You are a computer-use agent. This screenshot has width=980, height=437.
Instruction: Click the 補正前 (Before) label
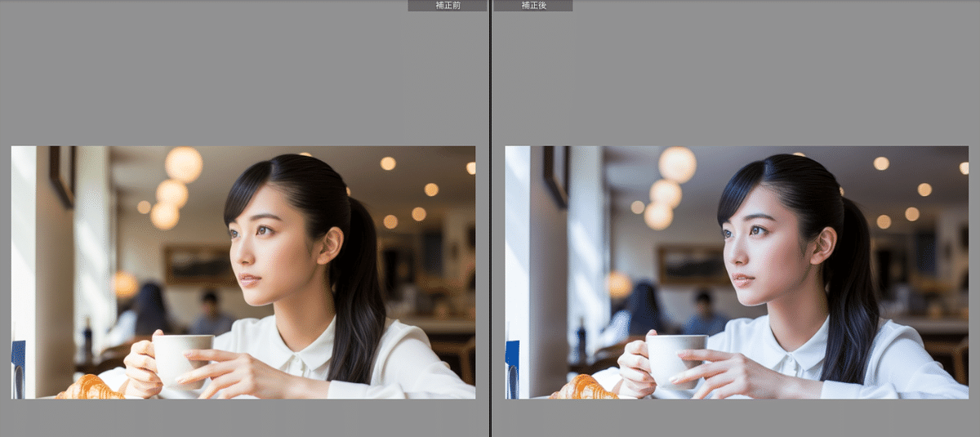pos(448,6)
